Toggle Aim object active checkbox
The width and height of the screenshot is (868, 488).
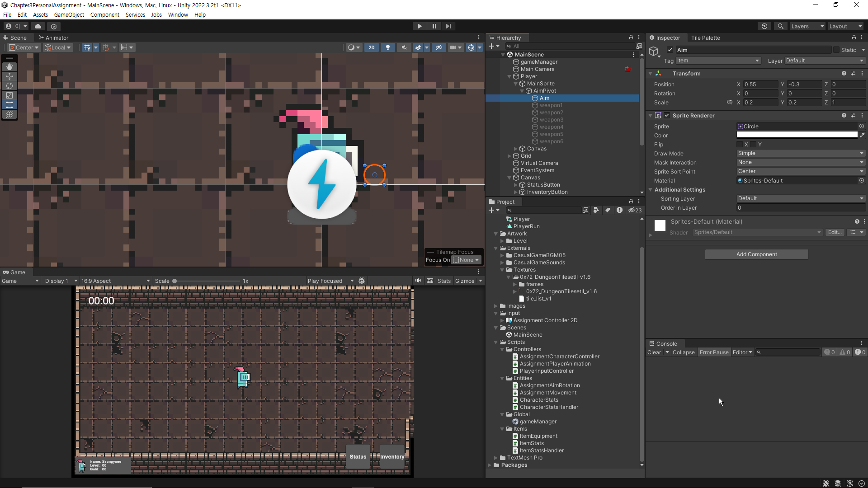pos(670,50)
